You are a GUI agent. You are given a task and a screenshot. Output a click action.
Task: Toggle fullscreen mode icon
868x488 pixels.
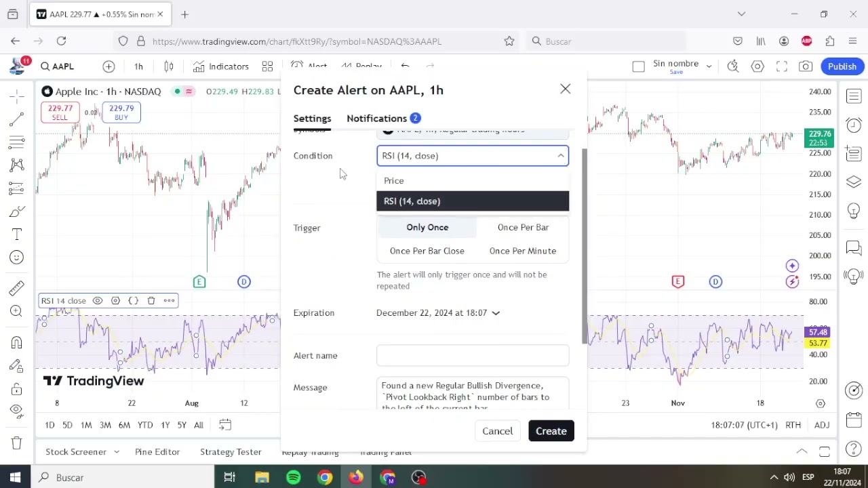pyautogui.click(x=781, y=66)
